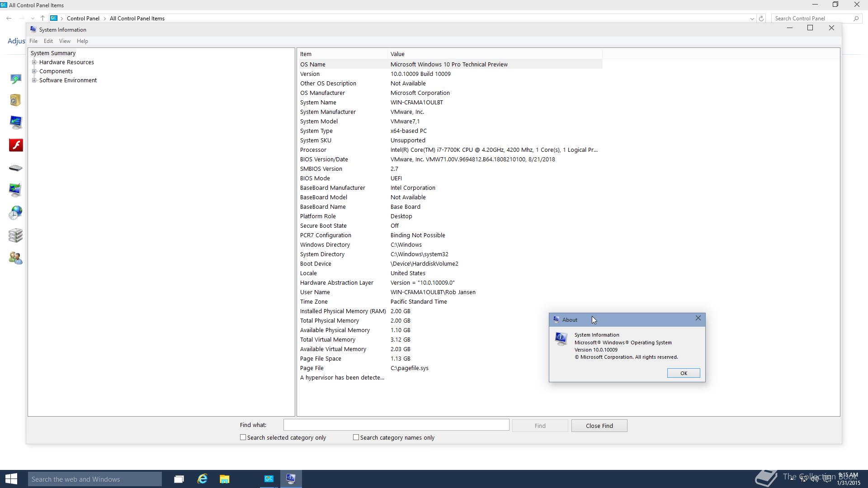The width and height of the screenshot is (868, 488).
Task: Open the Edit menu
Action: [48, 41]
